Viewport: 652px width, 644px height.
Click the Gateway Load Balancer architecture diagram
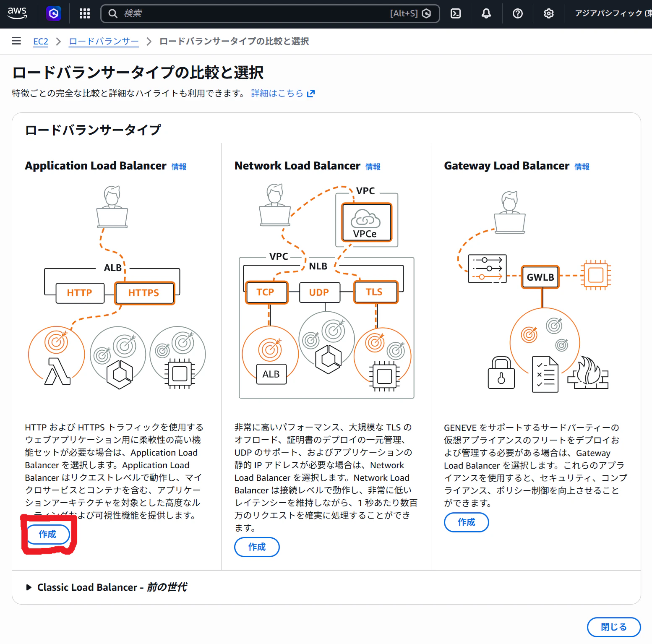point(534,292)
